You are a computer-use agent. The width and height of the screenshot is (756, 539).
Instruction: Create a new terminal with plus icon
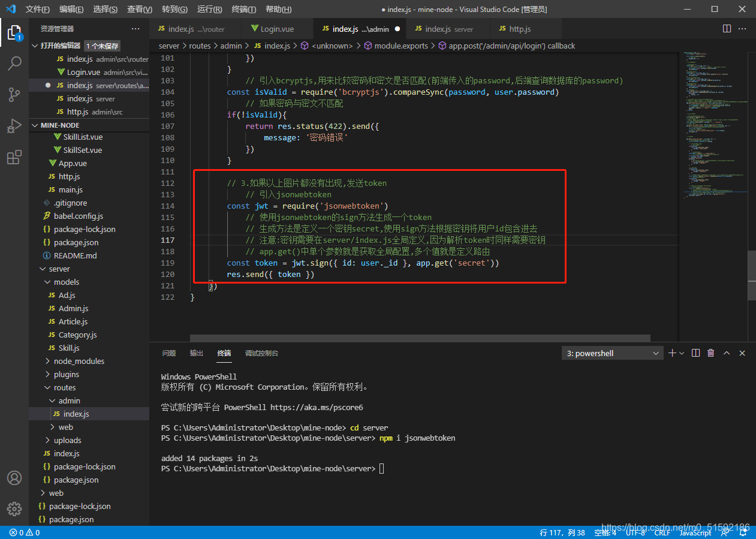(x=672, y=353)
